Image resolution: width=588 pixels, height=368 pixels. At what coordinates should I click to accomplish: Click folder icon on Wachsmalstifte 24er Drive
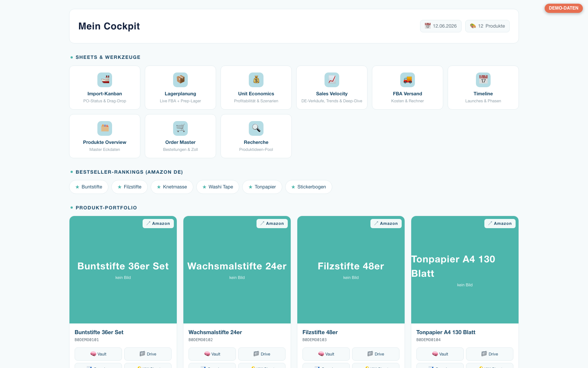tap(256, 354)
